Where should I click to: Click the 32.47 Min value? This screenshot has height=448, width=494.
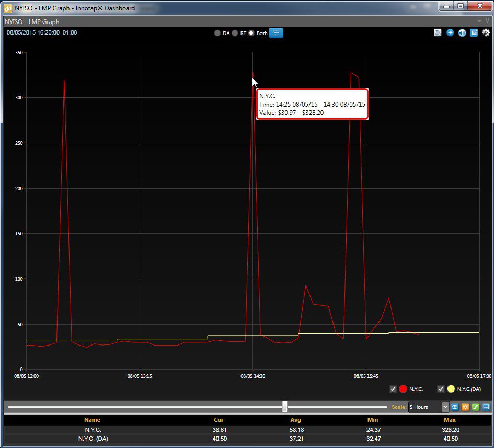pyautogui.click(x=374, y=439)
